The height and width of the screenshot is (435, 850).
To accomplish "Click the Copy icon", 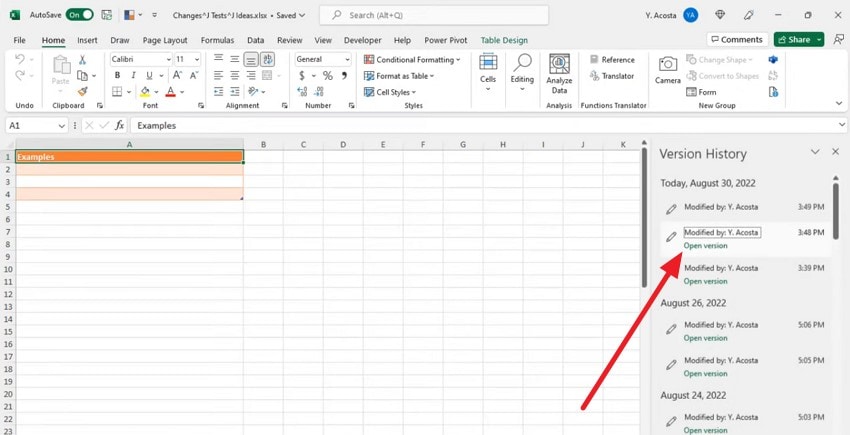I will (x=82, y=75).
